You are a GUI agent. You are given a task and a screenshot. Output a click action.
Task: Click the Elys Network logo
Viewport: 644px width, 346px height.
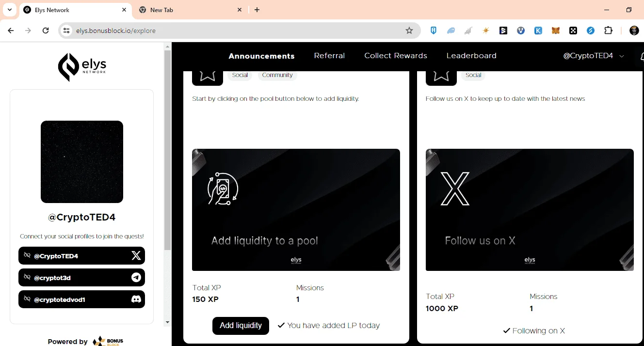pyautogui.click(x=82, y=67)
